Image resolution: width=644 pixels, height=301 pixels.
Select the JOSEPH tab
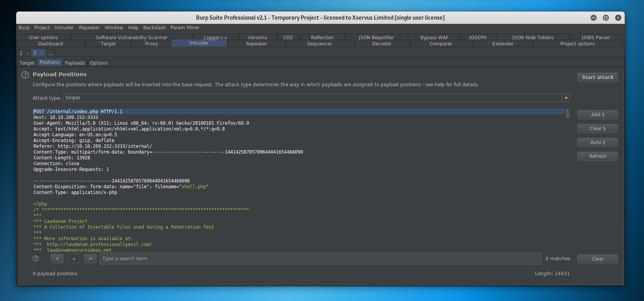click(x=478, y=37)
